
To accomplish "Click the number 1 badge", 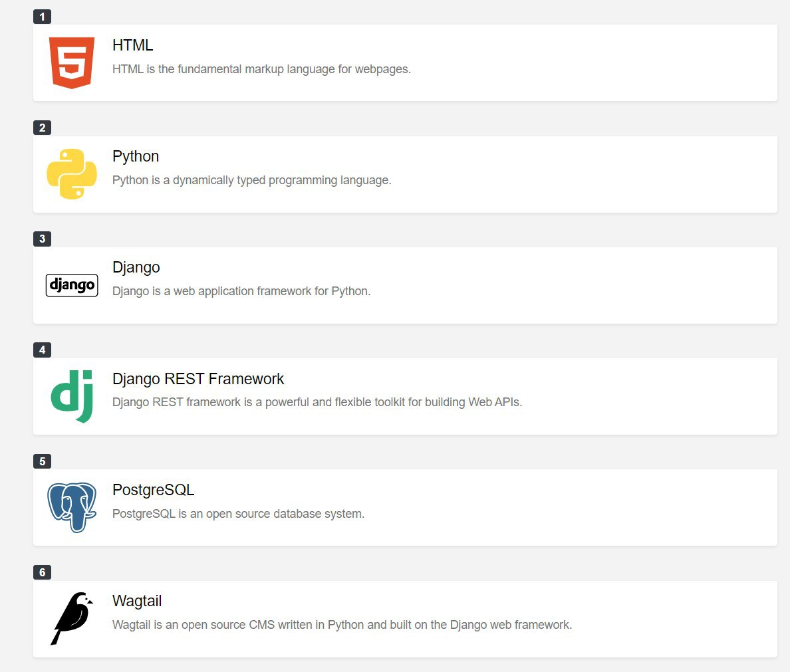I will coord(43,17).
